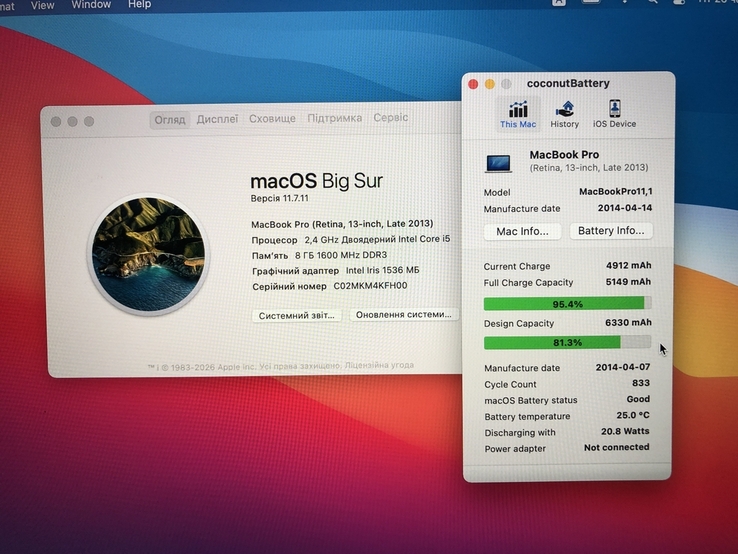Click the Big Sur wallpaper logo image
Viewport: 738px width, 554px height.
coord(149,254)
